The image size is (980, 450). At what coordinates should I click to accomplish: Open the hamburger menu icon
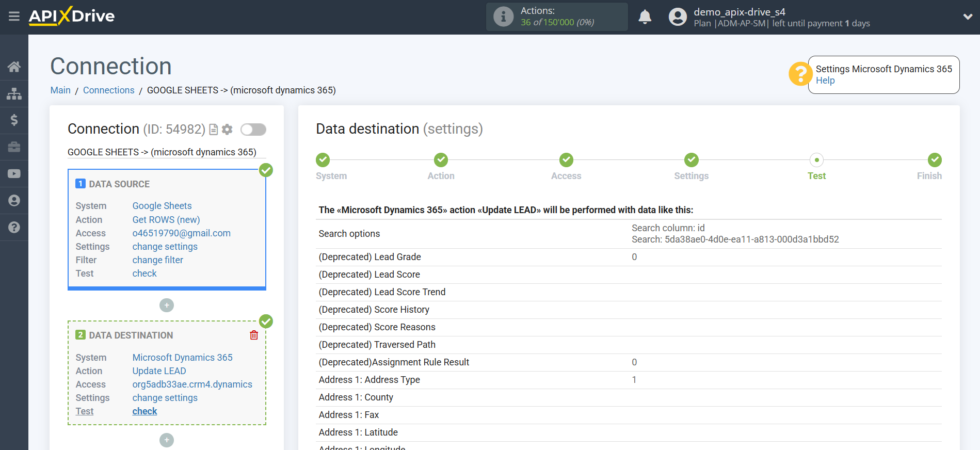point(14,17)
